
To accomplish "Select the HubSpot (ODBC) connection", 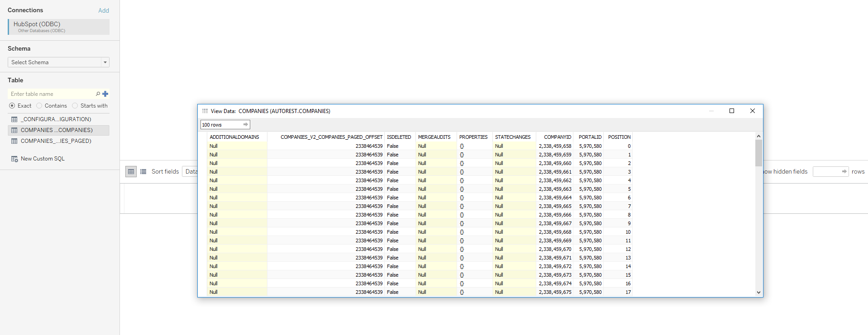I will click(59, 27).
